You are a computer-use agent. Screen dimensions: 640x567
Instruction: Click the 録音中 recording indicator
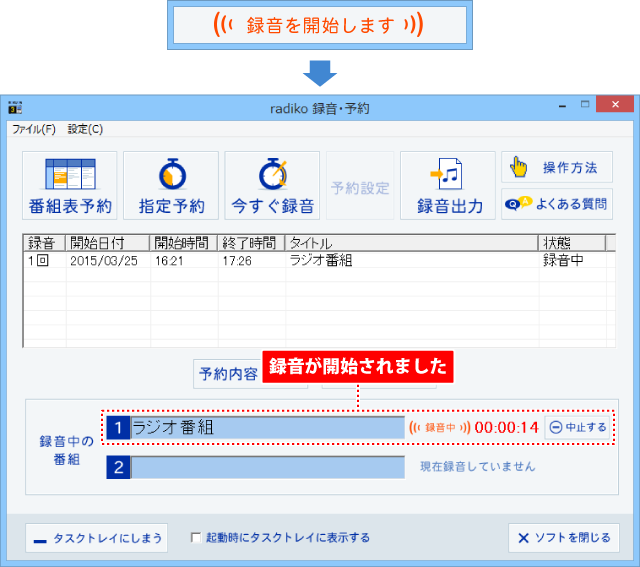coord(440,427)
